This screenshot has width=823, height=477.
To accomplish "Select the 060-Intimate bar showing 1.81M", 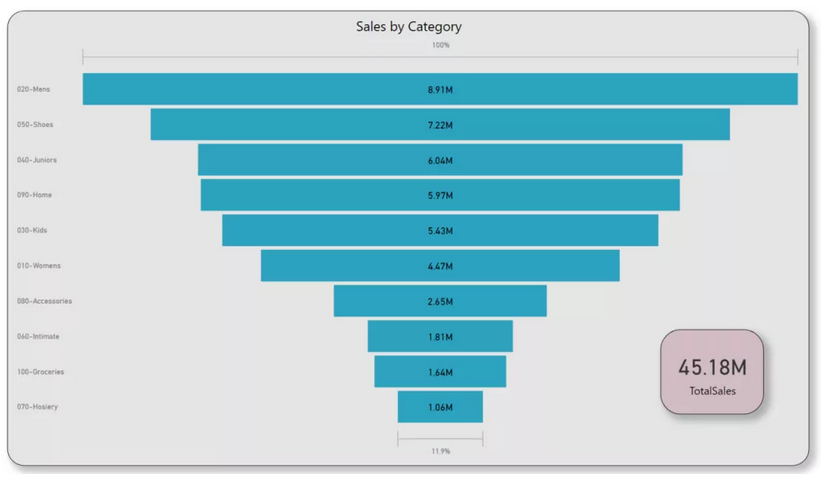I will pyautogui.click(x=440, y=336).
